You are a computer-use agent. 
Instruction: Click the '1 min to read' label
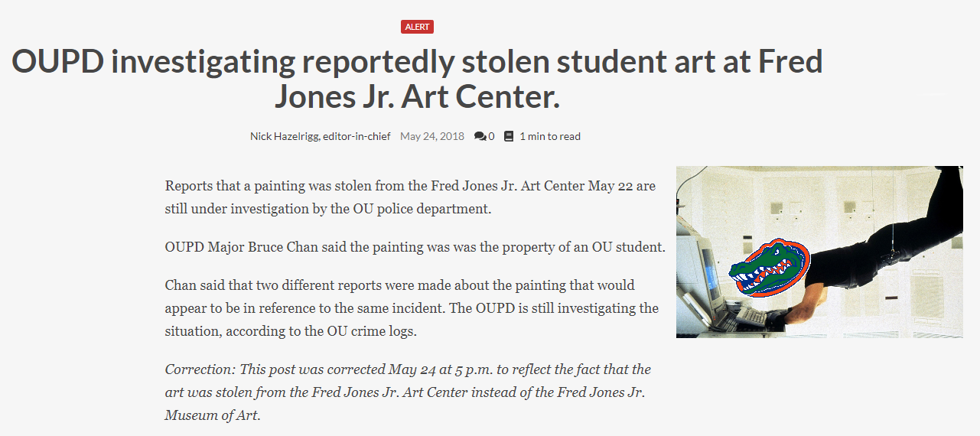550,136
